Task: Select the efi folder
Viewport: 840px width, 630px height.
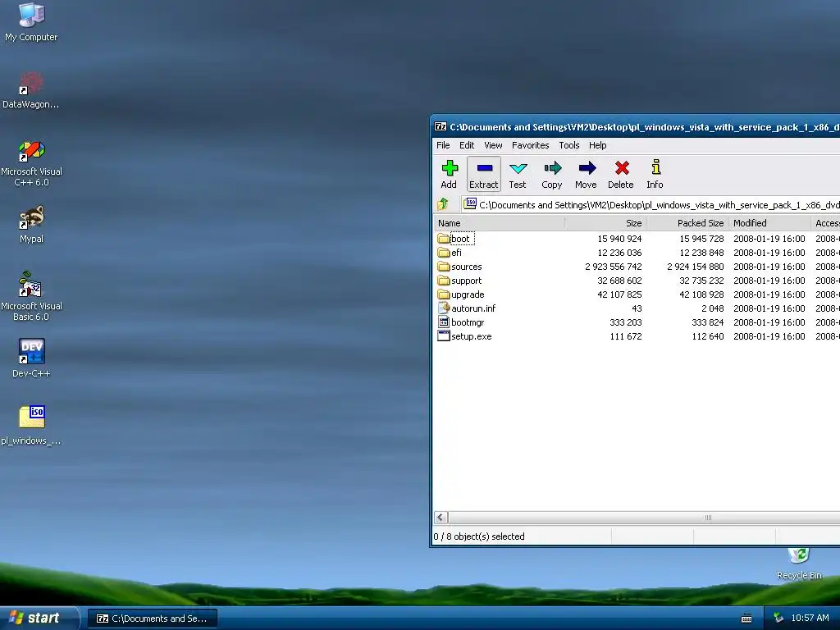Action: click(x=450, y=253)
